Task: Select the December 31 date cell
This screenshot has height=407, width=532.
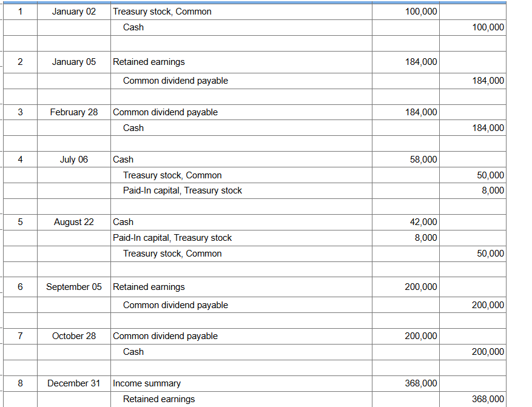Action: click(73, 383)
